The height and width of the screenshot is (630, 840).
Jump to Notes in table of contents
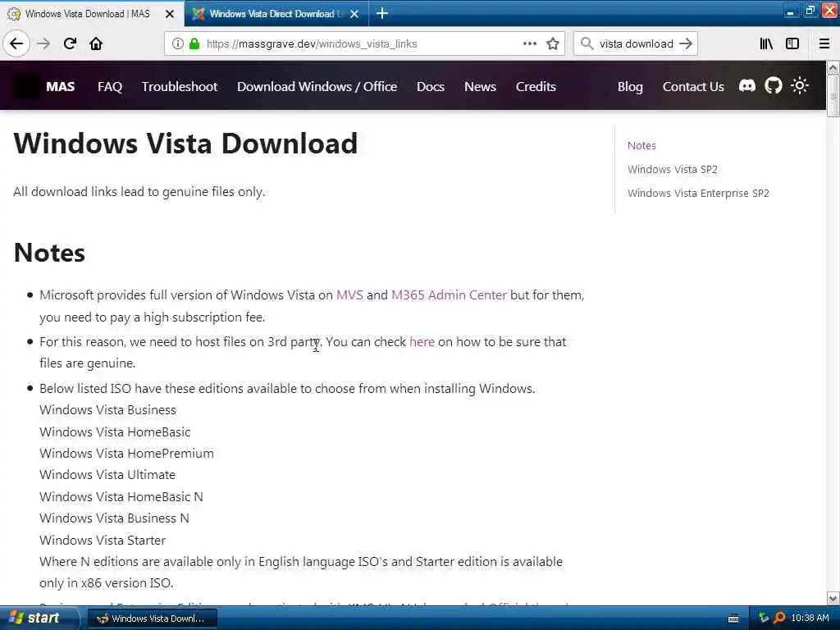(x=641, y=145)
